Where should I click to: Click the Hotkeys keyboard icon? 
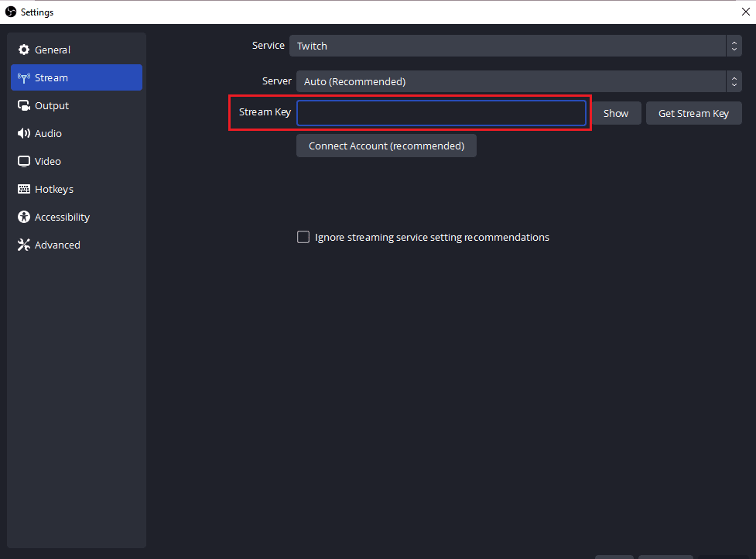click(x=24, y=189)
